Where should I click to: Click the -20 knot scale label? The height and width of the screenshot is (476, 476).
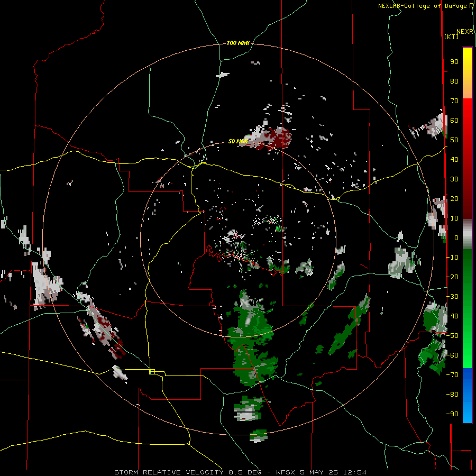coord(452,277)
